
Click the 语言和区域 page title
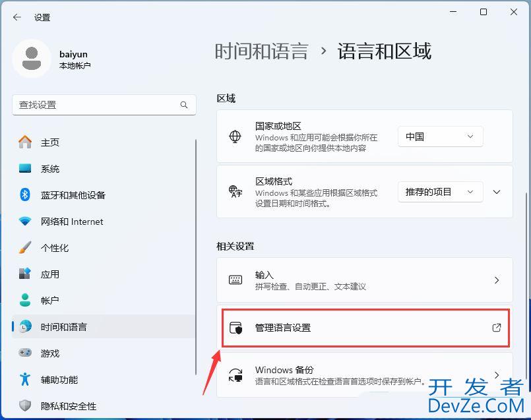click(x=385, y=51)
